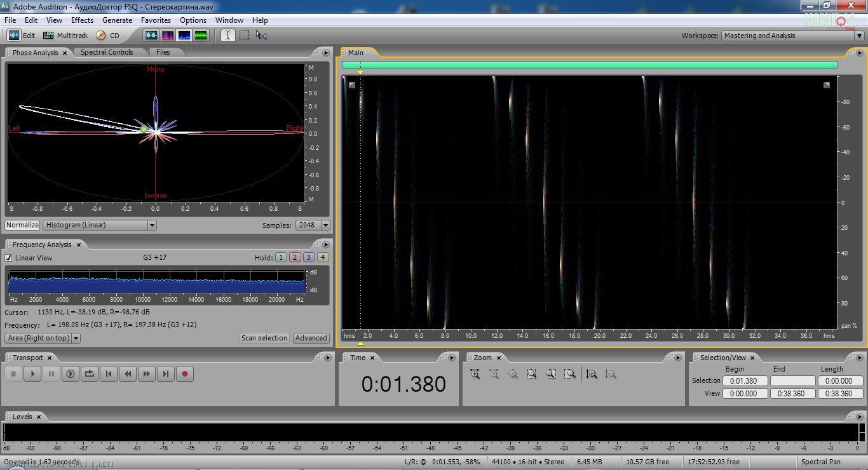Close the Frequency Analysis panel tab

[79, 245]
